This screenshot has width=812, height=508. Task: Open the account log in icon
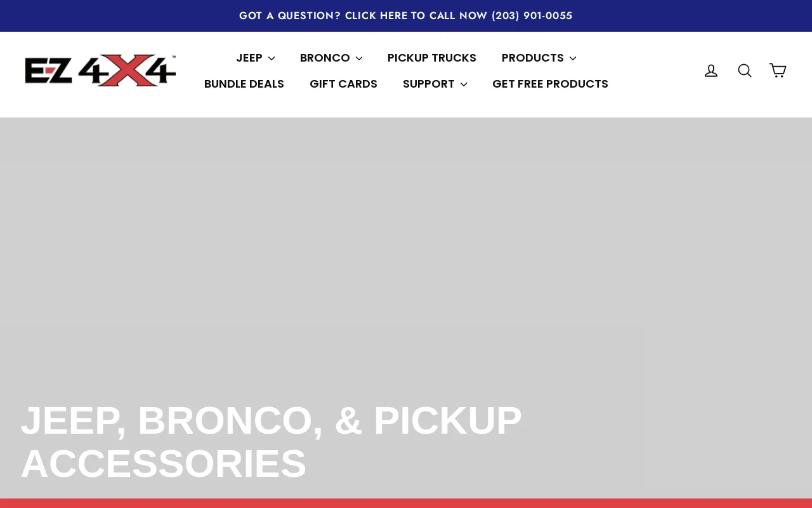coord(711,70)
